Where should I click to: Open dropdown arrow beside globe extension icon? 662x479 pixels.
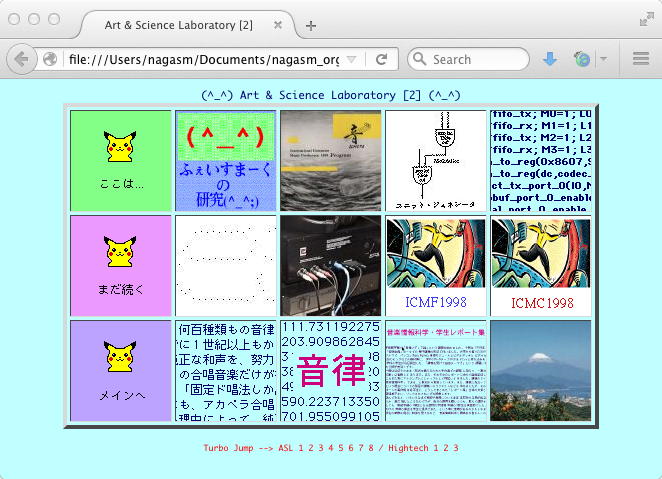tap(603, 59)
